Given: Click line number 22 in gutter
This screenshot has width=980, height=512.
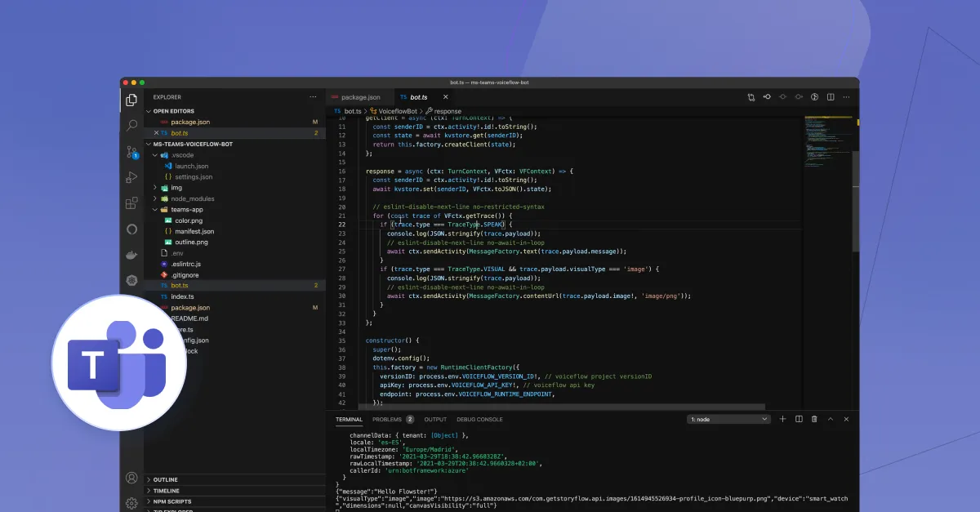Looking at the screenshot, I should click(342, 225).
